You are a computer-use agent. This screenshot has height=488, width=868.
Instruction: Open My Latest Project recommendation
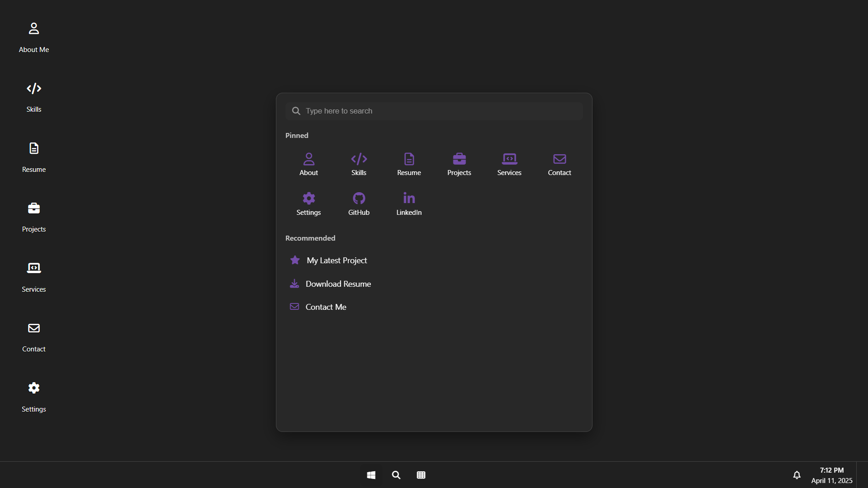(337, 261)
